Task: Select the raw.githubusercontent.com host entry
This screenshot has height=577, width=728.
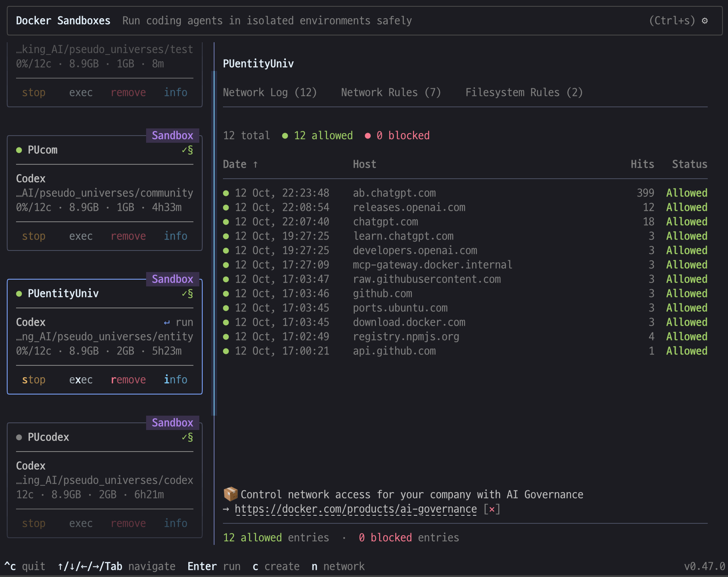Action: pos(427,279)
